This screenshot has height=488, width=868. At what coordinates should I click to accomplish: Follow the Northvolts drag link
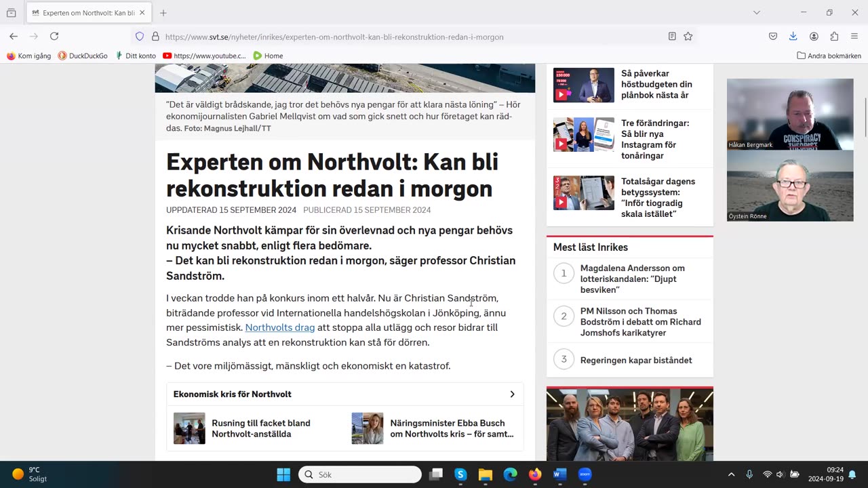(280, 327)
